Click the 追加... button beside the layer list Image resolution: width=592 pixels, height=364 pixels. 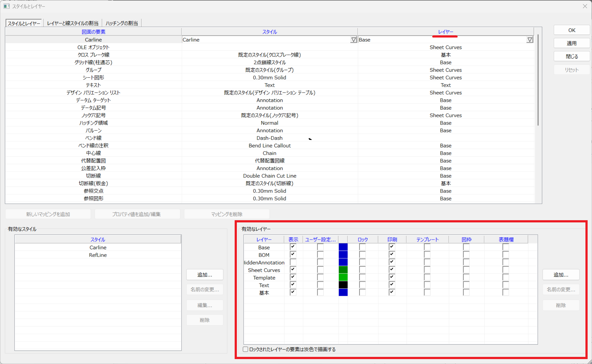point(561,275)
